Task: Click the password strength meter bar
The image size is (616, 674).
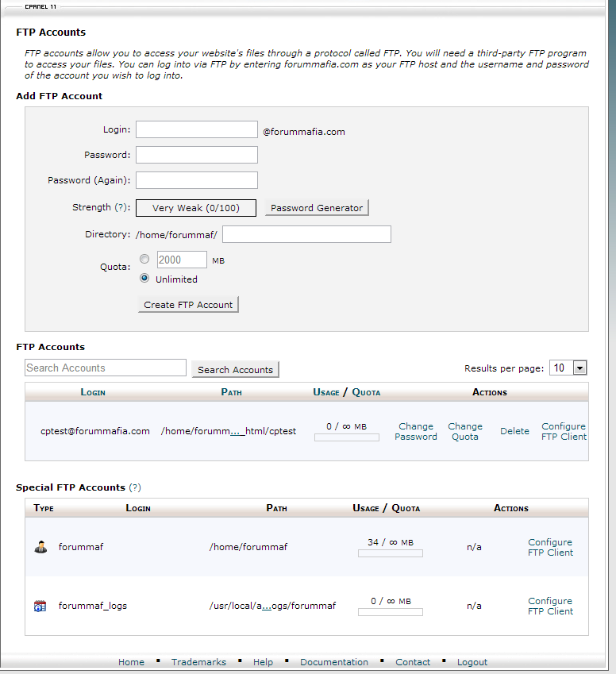Action: (x=196, y=208)
